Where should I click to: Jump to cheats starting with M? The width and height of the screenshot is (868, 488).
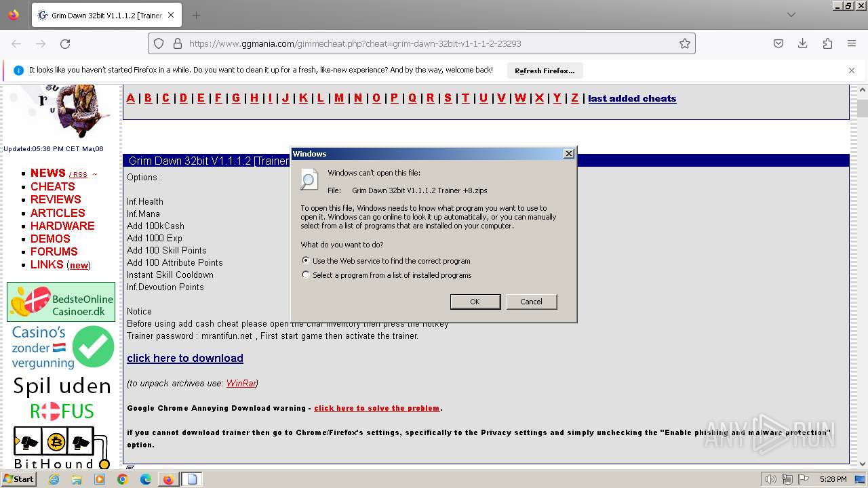pos(339,98)
